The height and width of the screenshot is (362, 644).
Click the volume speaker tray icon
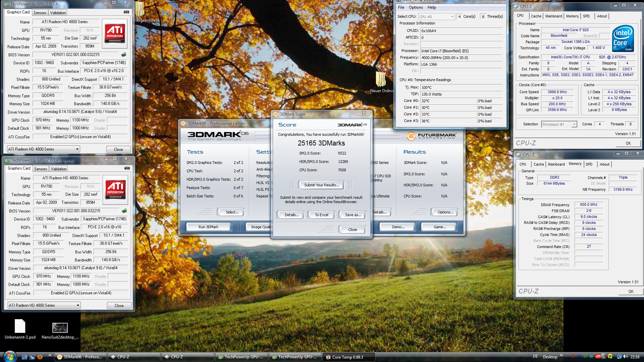pos(626,357)
